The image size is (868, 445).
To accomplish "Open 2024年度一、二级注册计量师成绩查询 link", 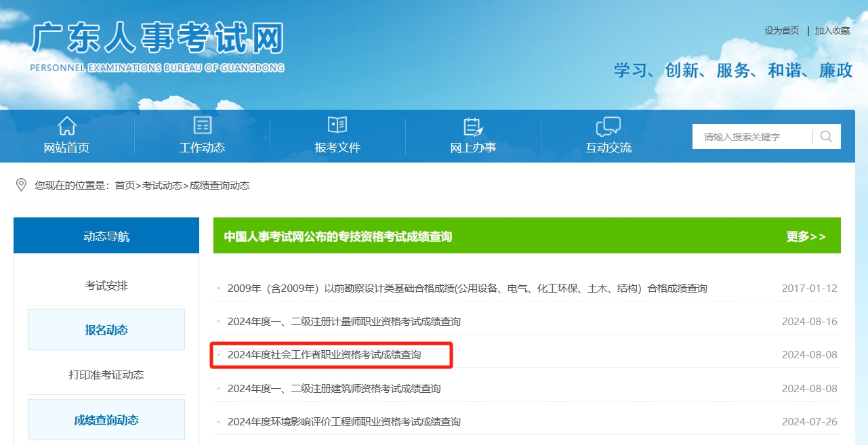I will tap(344, 321).
